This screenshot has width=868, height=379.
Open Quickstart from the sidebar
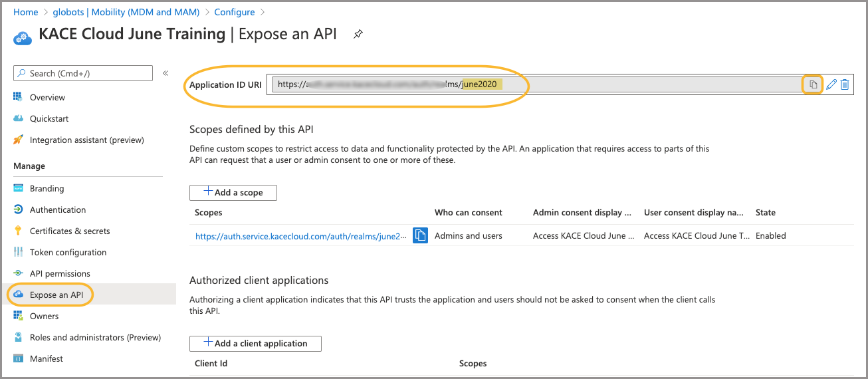tap(49, 118)
